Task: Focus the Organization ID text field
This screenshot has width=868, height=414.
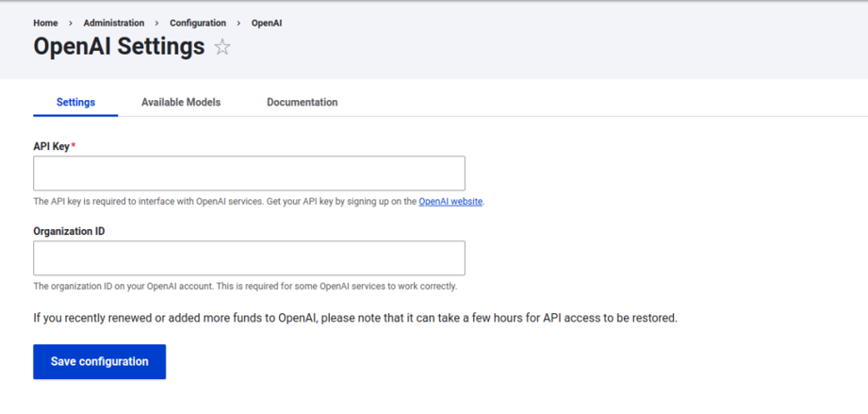Action: (x=249, y=257)
